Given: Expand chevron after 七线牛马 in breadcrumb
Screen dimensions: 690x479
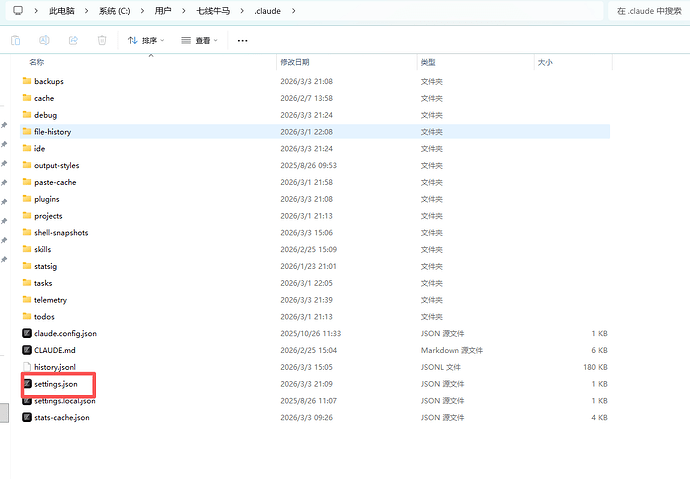Looking at the screenshot, I should coord(242,11).
